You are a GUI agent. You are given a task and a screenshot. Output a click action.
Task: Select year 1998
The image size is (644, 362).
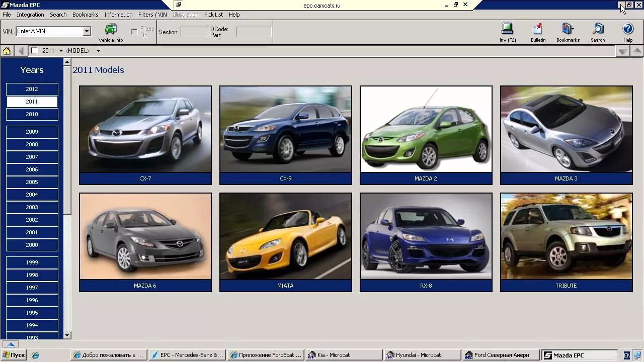tap(32, 275)
